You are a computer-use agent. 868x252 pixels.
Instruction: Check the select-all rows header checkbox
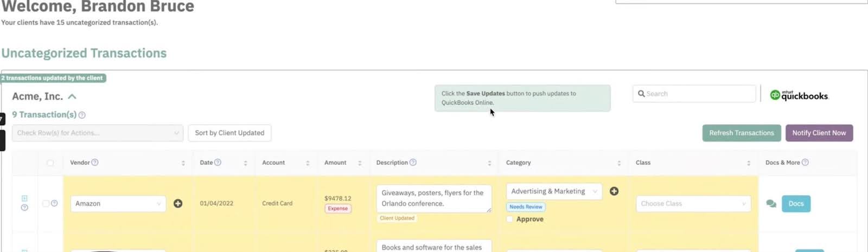point(50,163)
